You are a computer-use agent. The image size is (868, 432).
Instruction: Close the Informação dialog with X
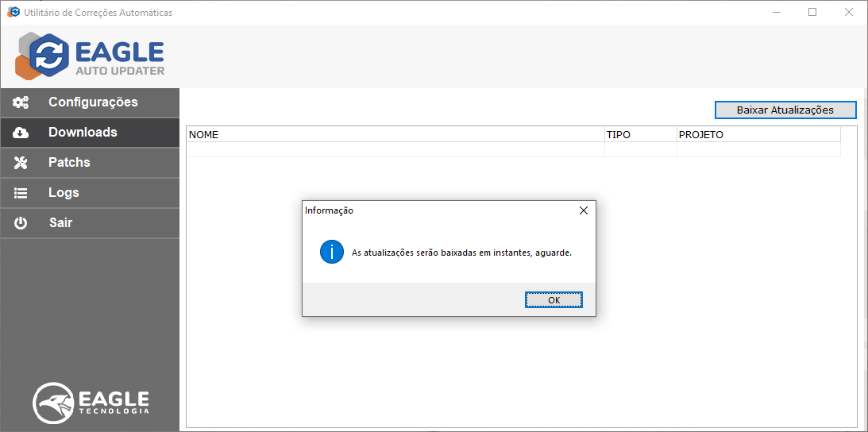tap(583, 210)
